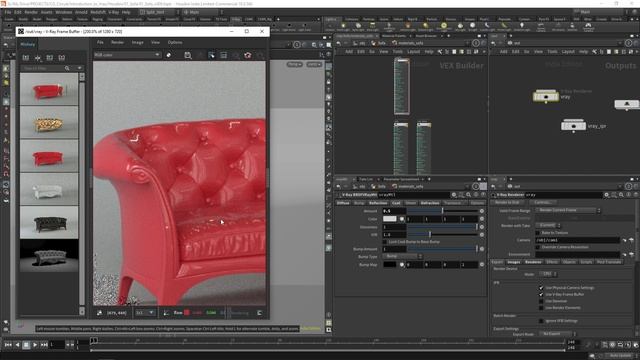640x360 pixels.
Task: Toggle Lock Coat Bump to Base Bump checkbox
Action: click(384, 242)
